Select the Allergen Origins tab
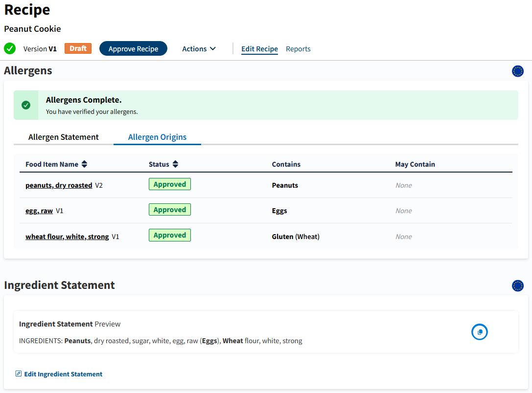This screenshot has height=393, width=532. pyautogui.click(x=157, y=137)
